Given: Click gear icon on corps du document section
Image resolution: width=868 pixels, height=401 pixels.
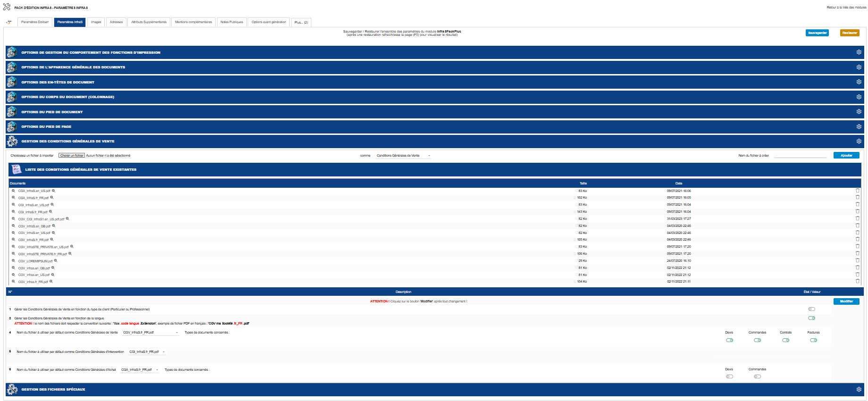Looking at the screenshot, I should (859, 97).
